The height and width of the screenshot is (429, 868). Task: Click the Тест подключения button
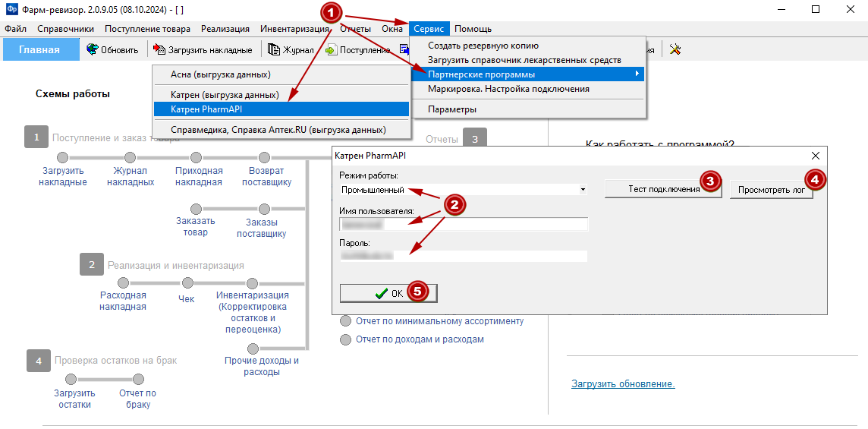663,189
